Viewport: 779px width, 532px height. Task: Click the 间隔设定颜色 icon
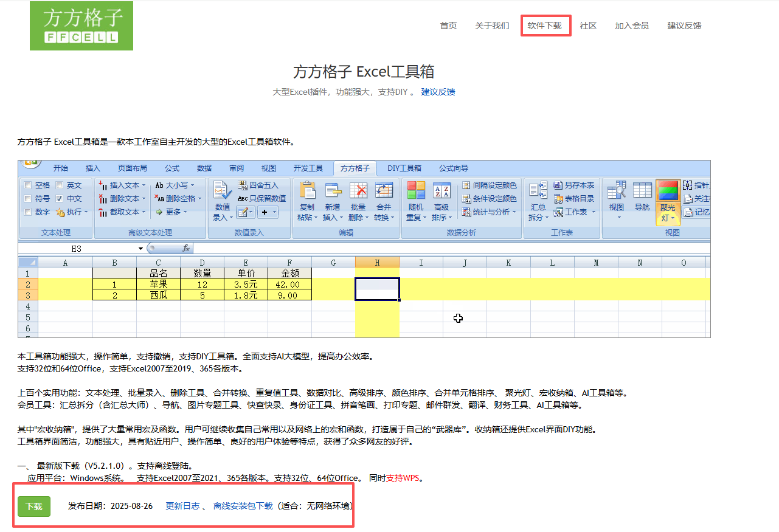point(466,185)
